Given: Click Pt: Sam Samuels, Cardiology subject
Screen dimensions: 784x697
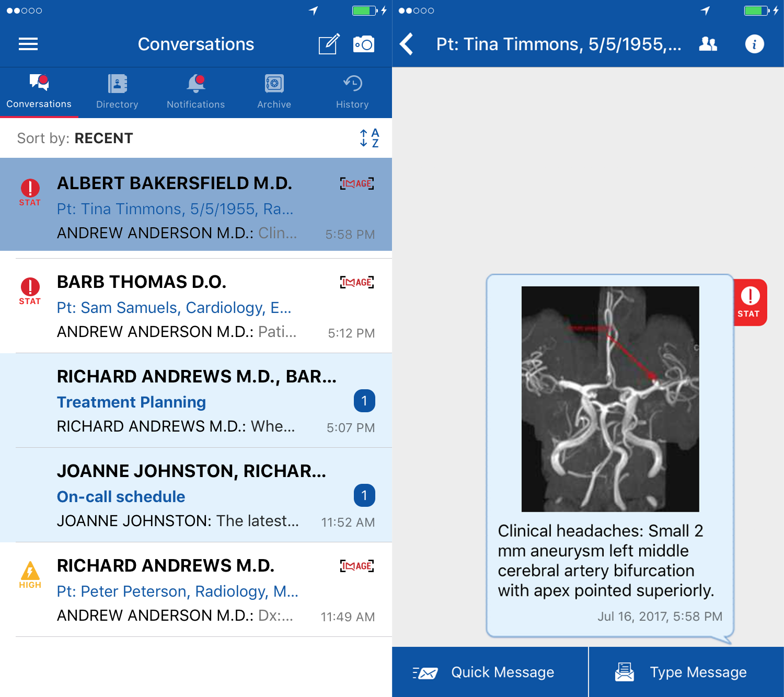Looking at the screenshot, I should click(x=174, y=308).
